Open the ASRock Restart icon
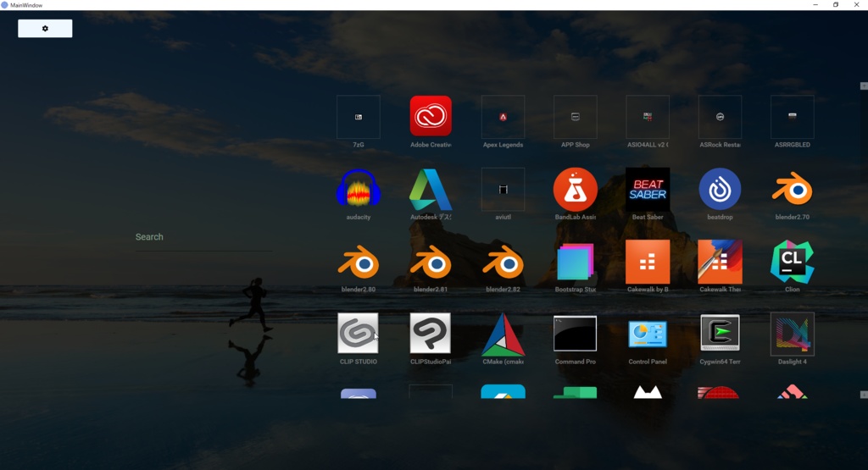Image resolution: width=868 pixels, height=470 pixels. point(720,117)
